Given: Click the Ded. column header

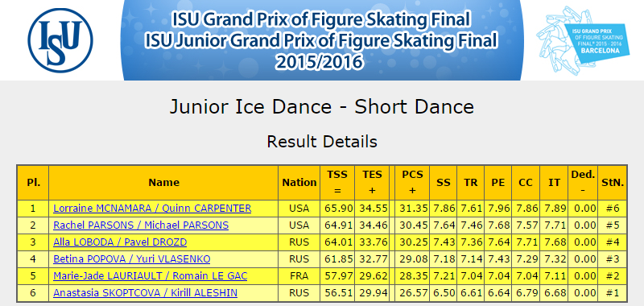Looking at the screenshot, I should click(583, 182).
